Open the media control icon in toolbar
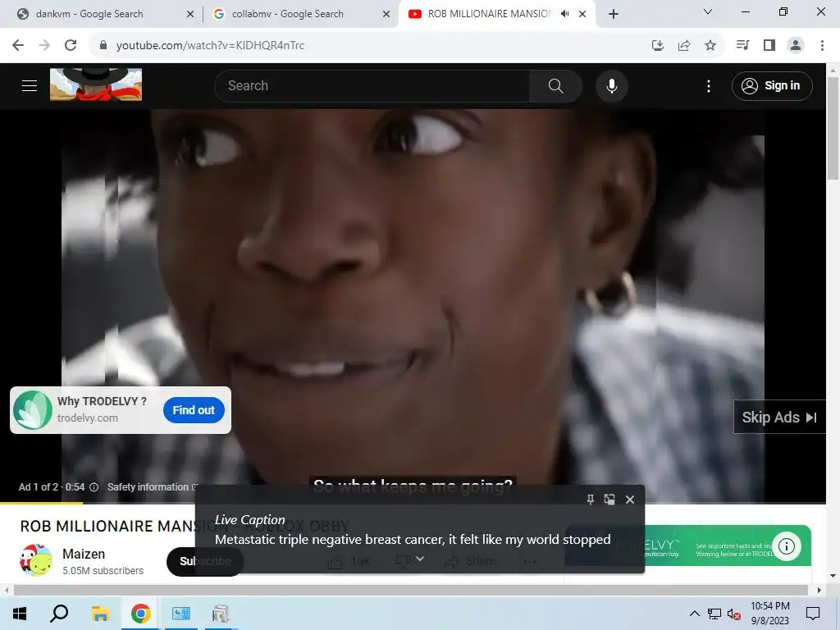This screenshot has width=840, height=630. pos(742,45)
